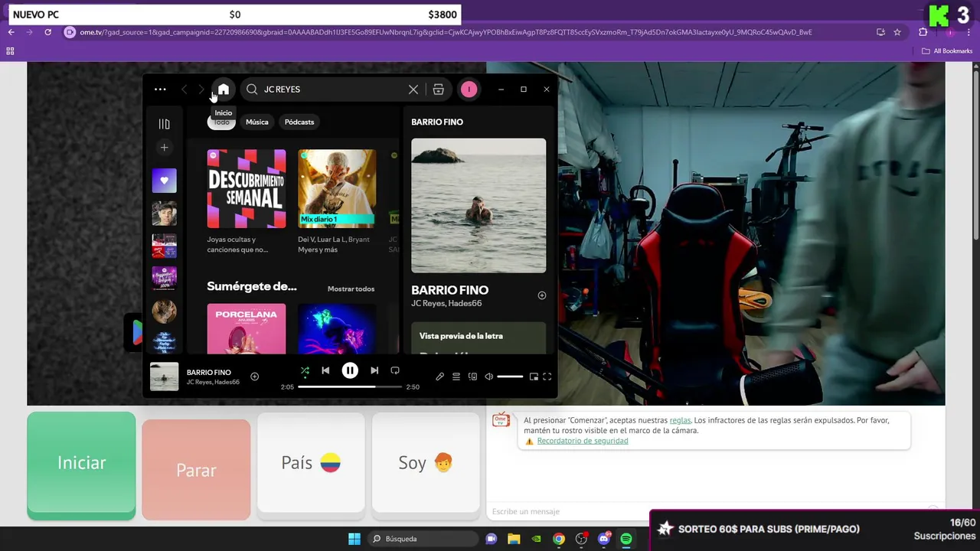Open Chrome extensions puzzle icon

pos(923,32)
